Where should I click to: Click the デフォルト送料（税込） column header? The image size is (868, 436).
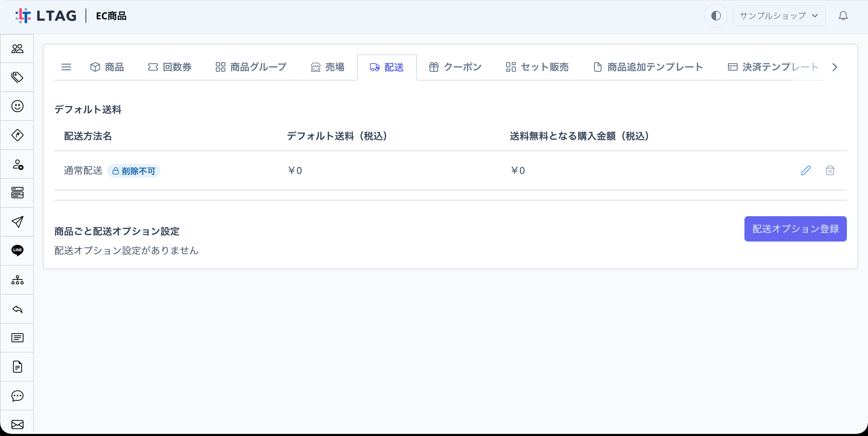pos(337,136)
